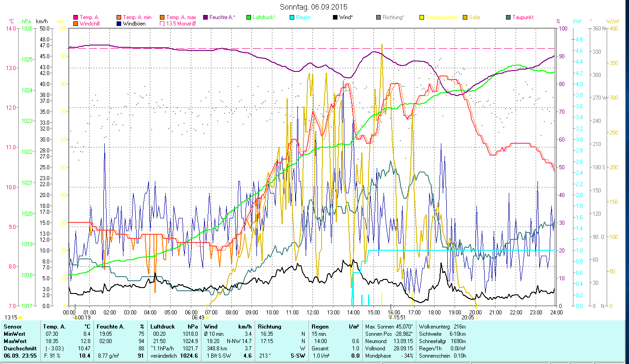Click the current temperature value 10.4
The image size is (629, 364).
pos(84,356)
